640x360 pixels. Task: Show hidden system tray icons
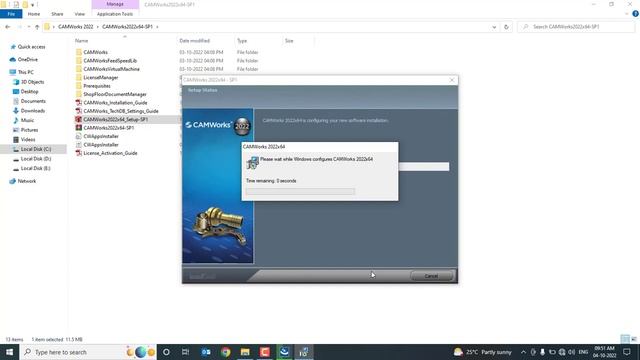pyautogui.click(x=524, y=352)
